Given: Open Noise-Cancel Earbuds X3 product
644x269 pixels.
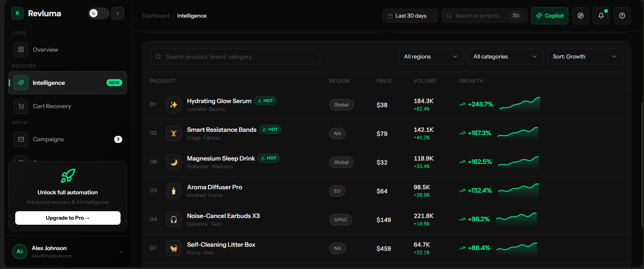Looking at the screenshot, I should [223, 216].
